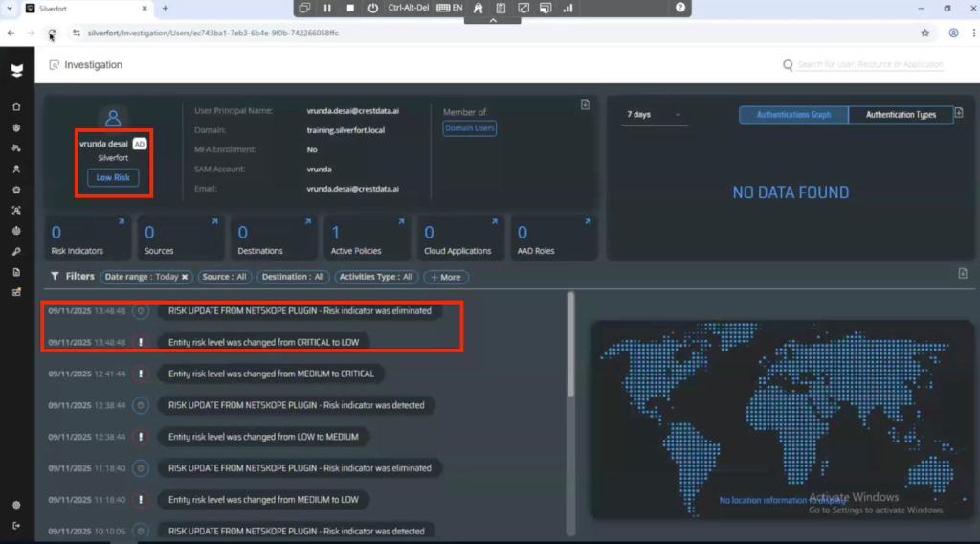Open the keyboard language EN selector
This screenshot has height=544, width=980.
click(450, 8)
